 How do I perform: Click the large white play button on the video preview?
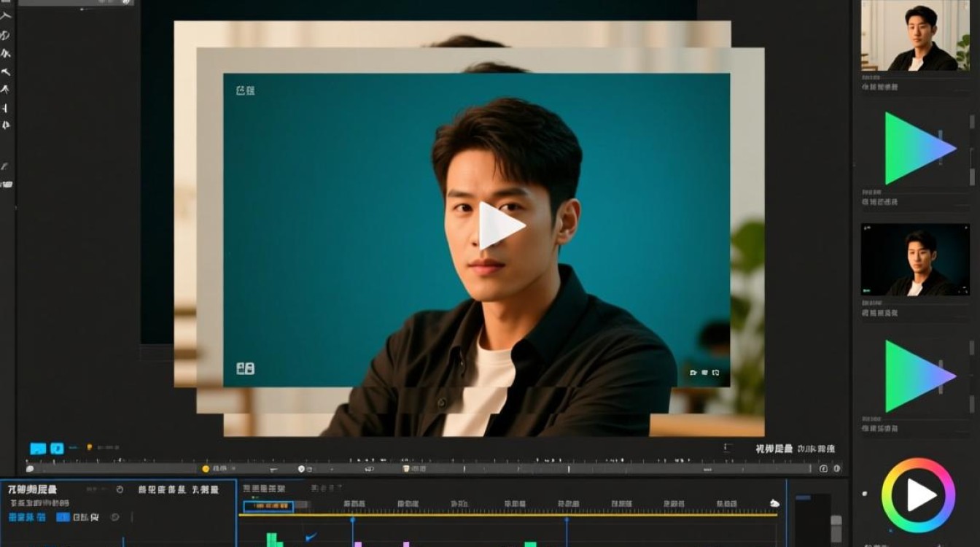pos(500,226)
